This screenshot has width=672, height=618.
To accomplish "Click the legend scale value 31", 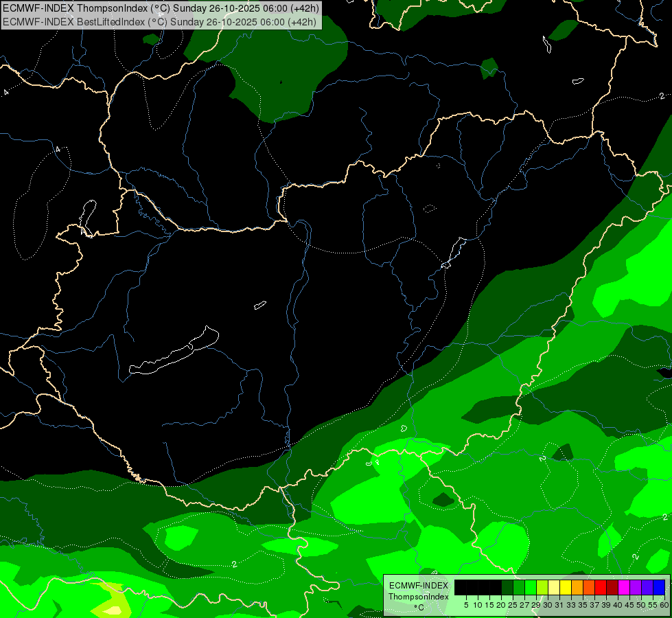I will click(x=559, y=605).
